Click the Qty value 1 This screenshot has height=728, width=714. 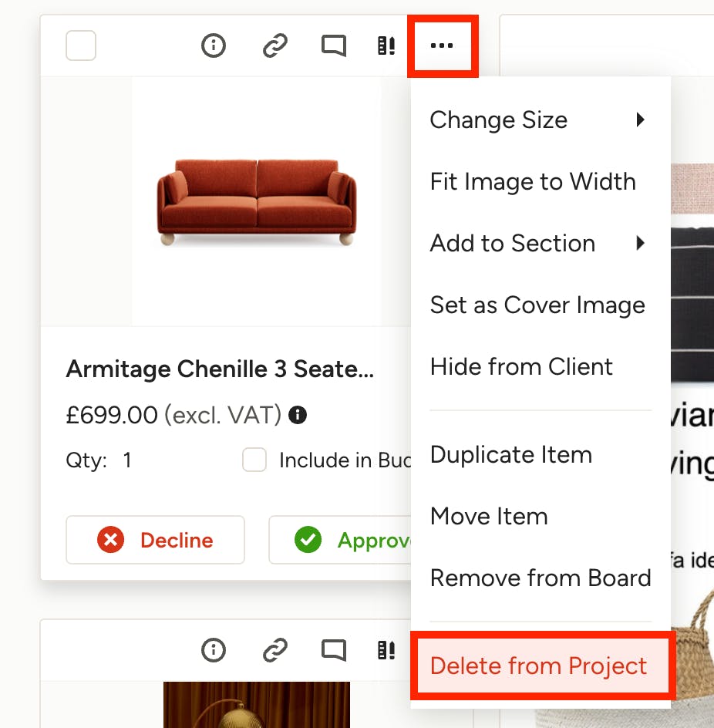click(127, 460)
